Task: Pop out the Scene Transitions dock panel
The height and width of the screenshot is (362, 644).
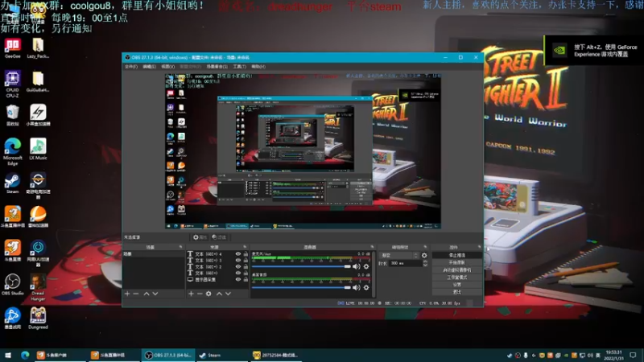Action: click(426, 247)
